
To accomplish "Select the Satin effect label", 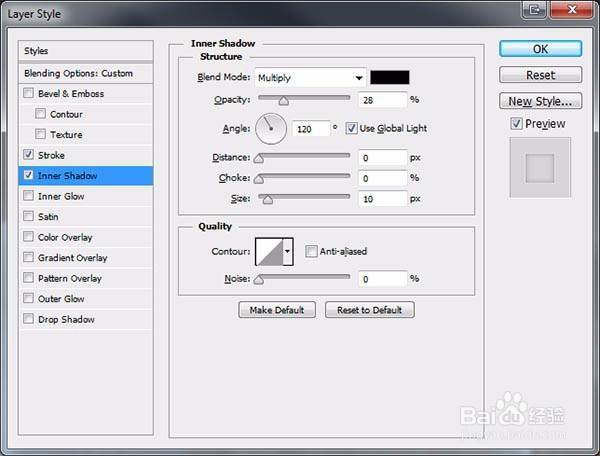I will tap(48, 217).
